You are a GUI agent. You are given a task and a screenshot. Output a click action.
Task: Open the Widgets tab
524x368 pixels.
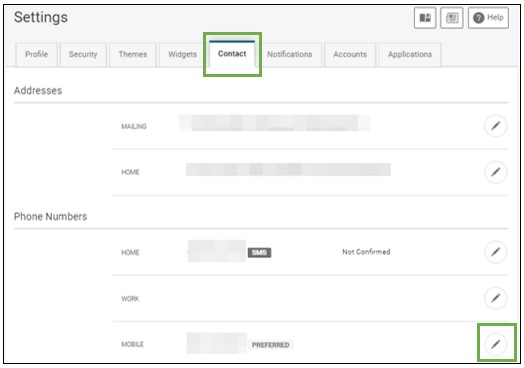[182, 54]
